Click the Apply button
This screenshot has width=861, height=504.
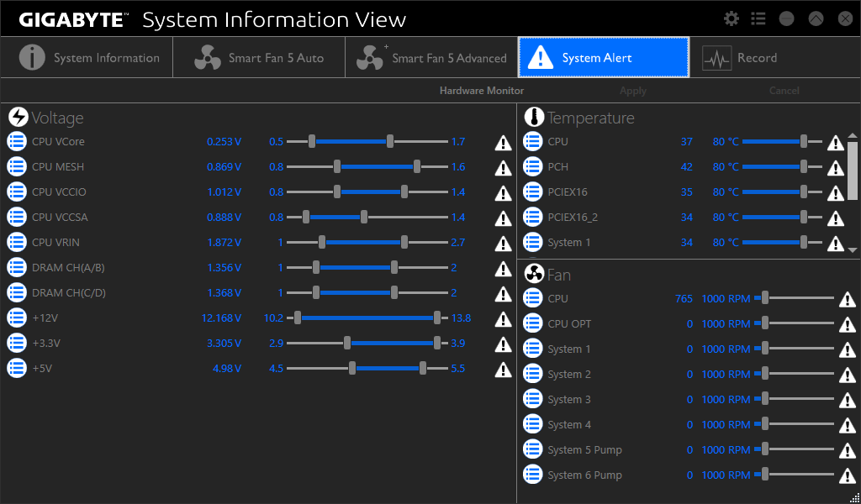(x=633, y=91)
